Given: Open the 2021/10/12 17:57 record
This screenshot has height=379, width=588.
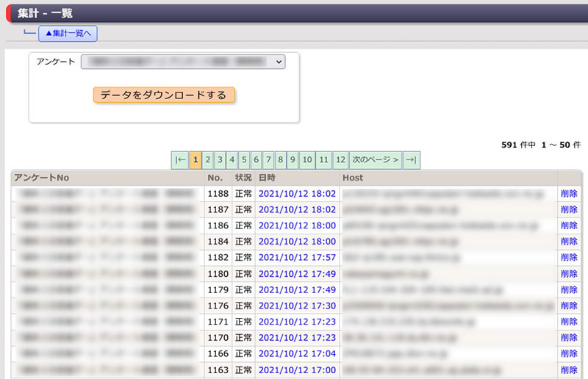Looking at the screenshot, I should [x=297, y=258].
